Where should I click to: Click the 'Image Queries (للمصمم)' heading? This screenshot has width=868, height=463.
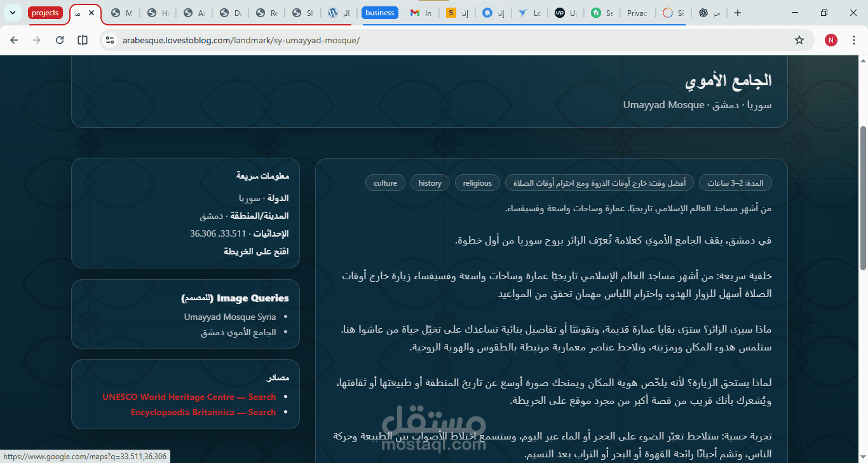(235, 298)
